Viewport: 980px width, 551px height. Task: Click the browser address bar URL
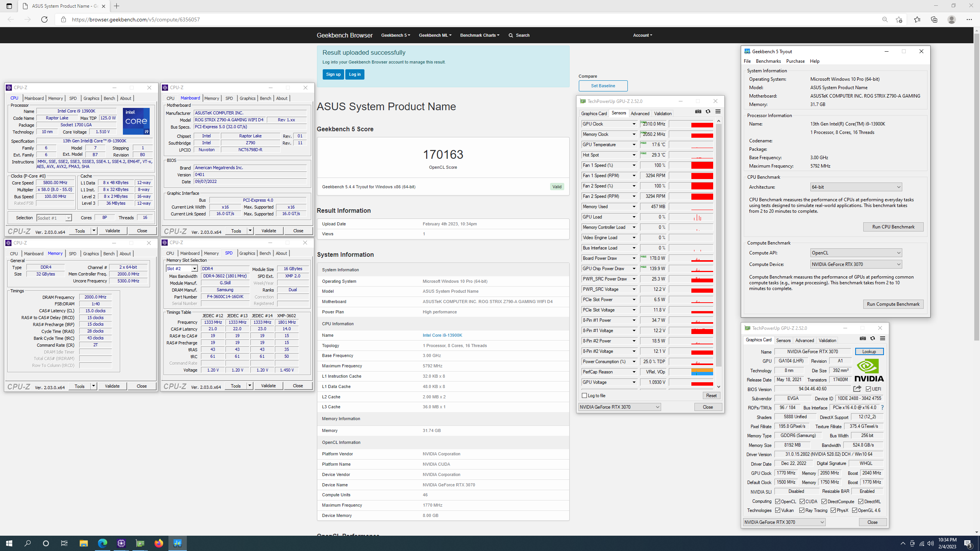pos(136,20)
